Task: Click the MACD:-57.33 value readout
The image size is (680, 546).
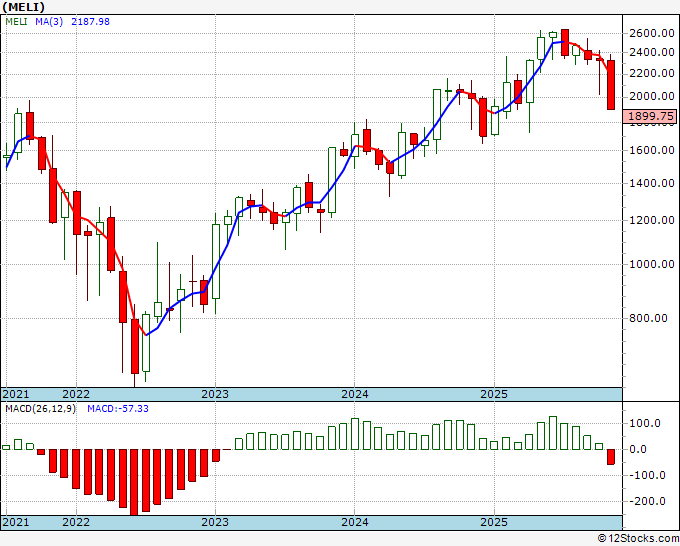Action: coord(118,409)
